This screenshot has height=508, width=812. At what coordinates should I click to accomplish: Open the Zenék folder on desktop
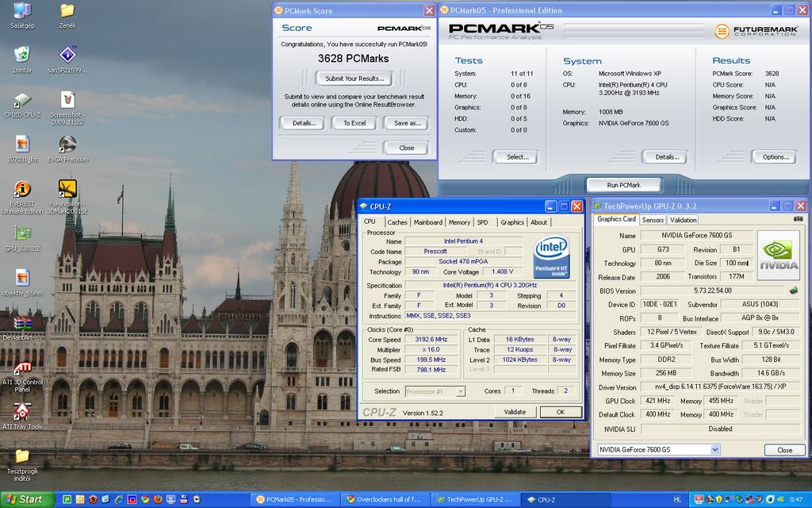tap(67, 16)
